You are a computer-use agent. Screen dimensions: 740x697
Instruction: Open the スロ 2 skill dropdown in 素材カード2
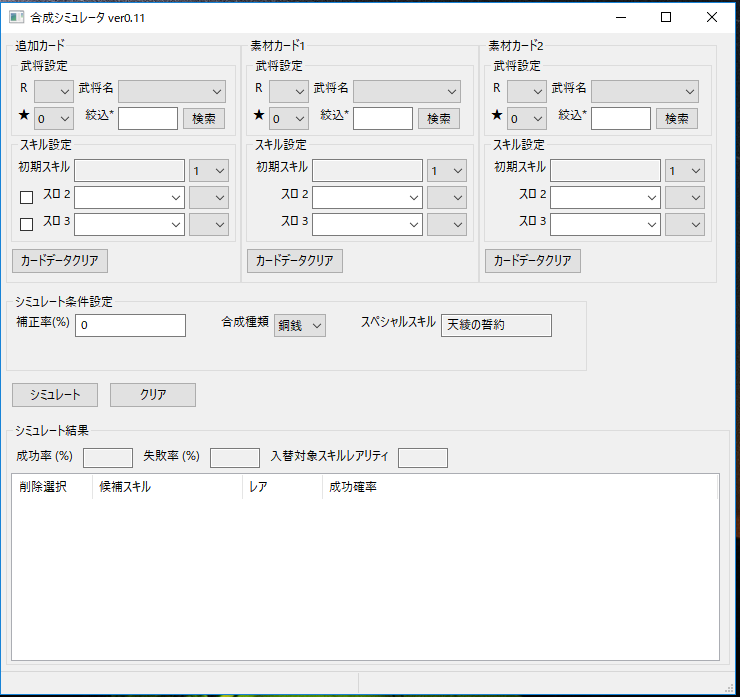pyautogui.click(x=605, y=197)
